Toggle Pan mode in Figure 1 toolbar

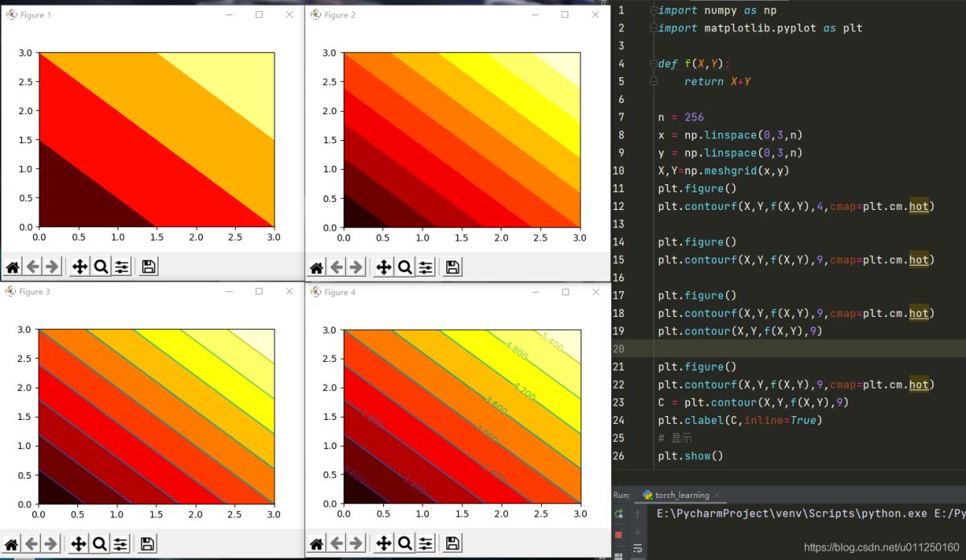point(79,267)
